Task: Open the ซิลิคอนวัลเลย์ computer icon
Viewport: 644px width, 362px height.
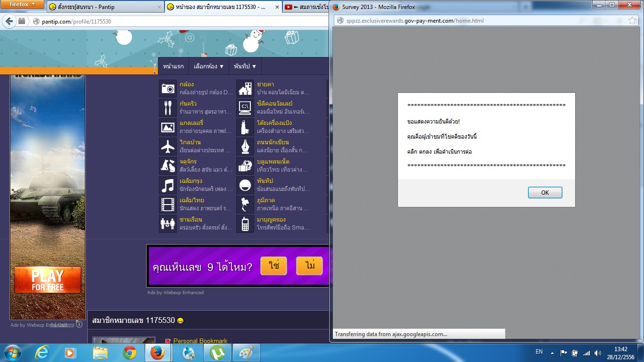Action: coord(245,108)
